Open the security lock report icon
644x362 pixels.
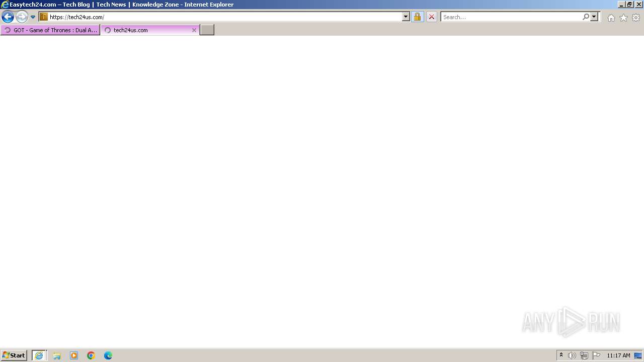(x=417, y=17)
